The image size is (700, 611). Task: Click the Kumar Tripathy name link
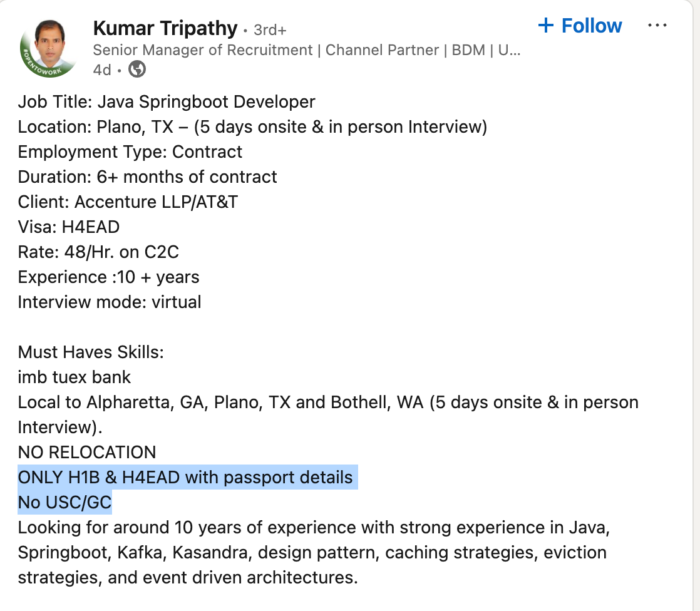click(x=165, y=28)
